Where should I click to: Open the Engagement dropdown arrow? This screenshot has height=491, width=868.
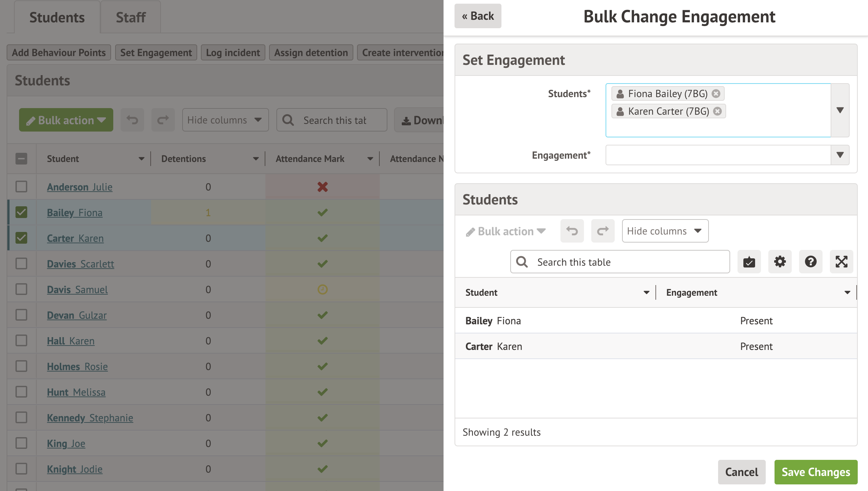840,155
